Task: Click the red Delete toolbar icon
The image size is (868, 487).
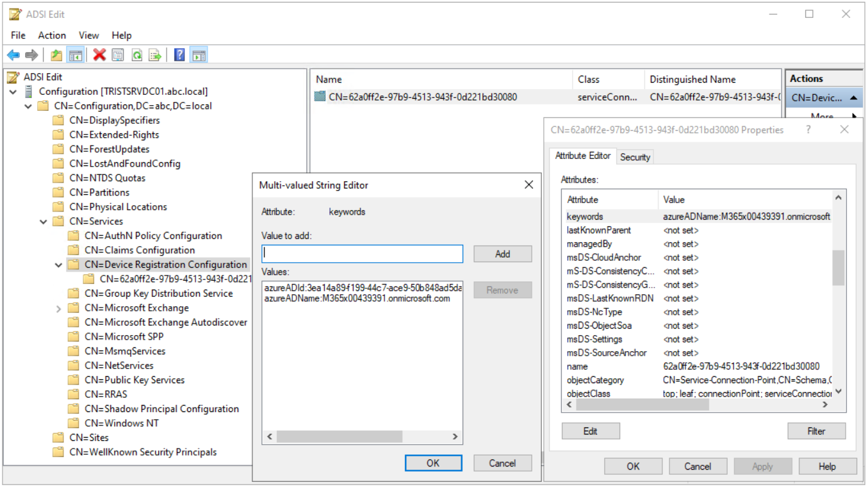Action: [x=99, y=55]
